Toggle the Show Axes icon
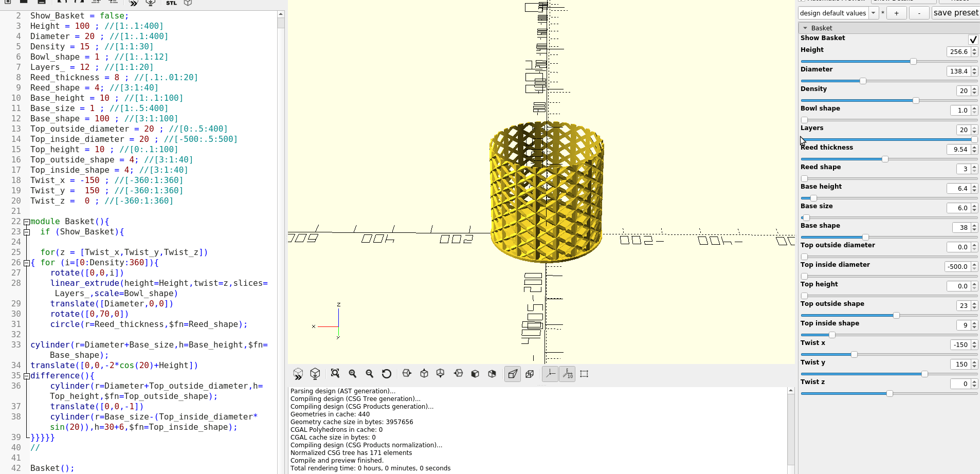This screenshot has height=474, width=980. 550,374
